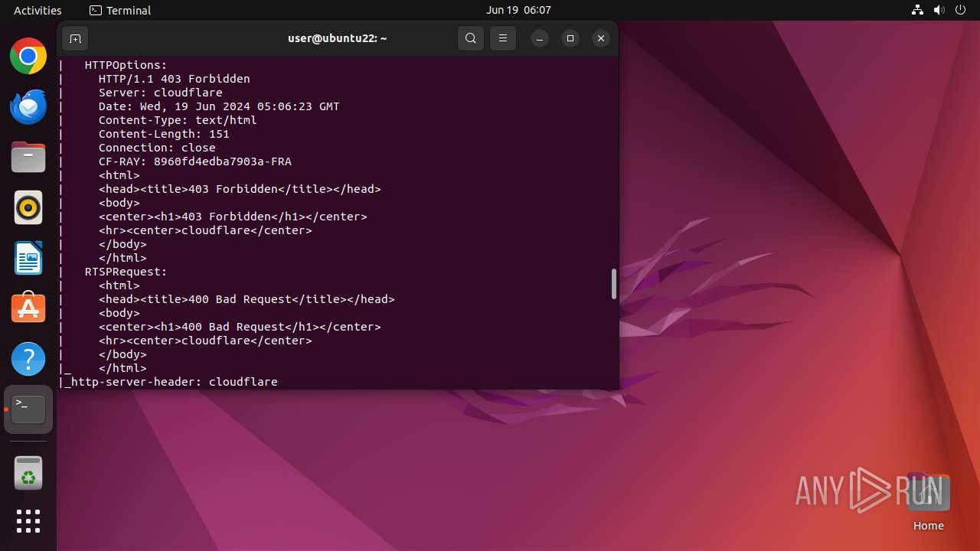Maximize the terminal window
Viewport: 980px width, 551px height.
570,38
